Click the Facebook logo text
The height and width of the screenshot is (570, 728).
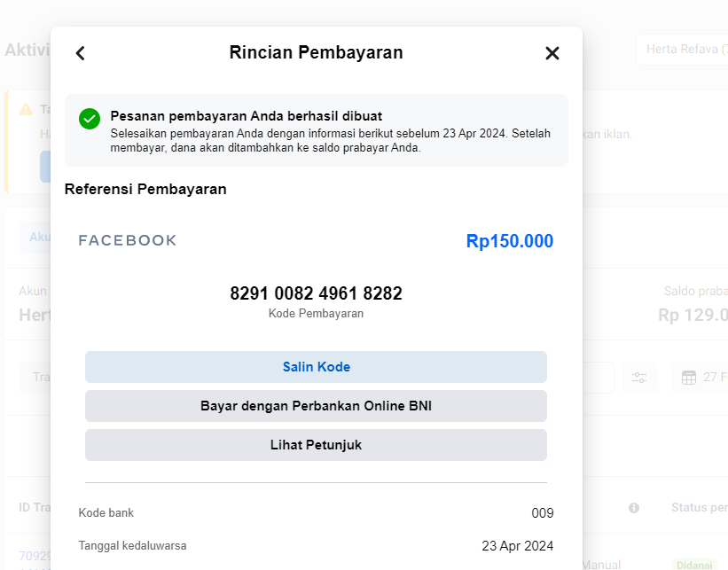(128, 240)
